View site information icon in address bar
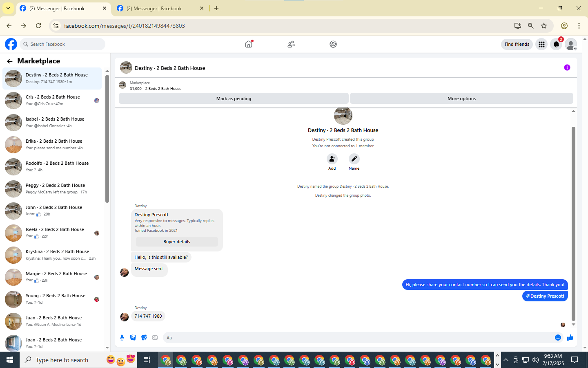This screenshot has width=588, height=368. [56, 26]
